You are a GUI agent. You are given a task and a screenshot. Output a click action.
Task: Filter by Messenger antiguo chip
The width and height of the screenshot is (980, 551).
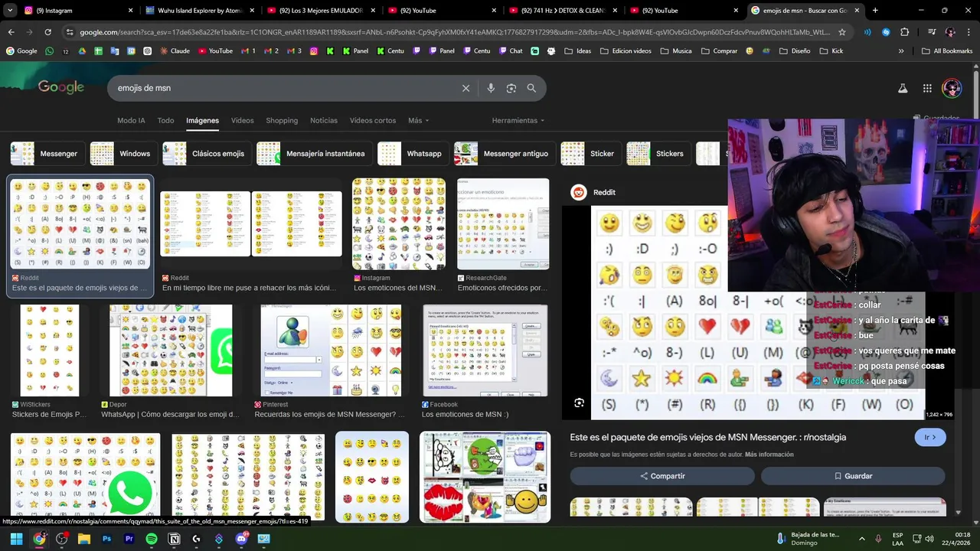point(504,153)
